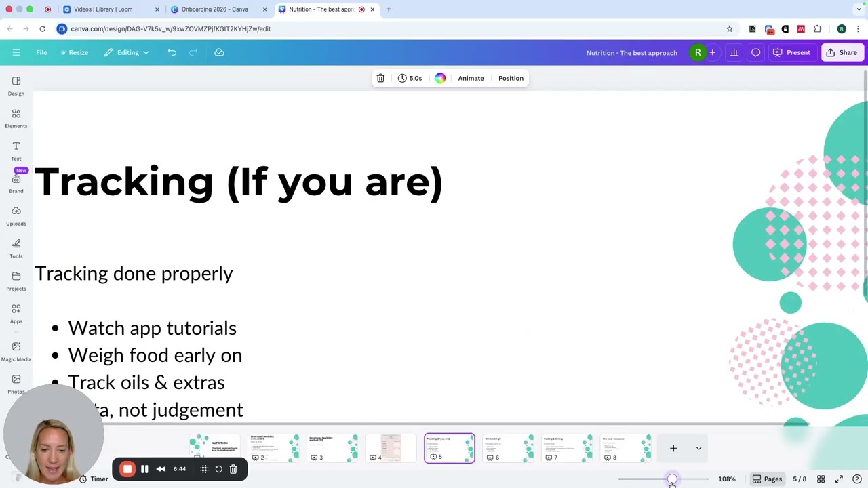Open the 5.0s page duration setting

pyautogui.click(x=410, y=78)
